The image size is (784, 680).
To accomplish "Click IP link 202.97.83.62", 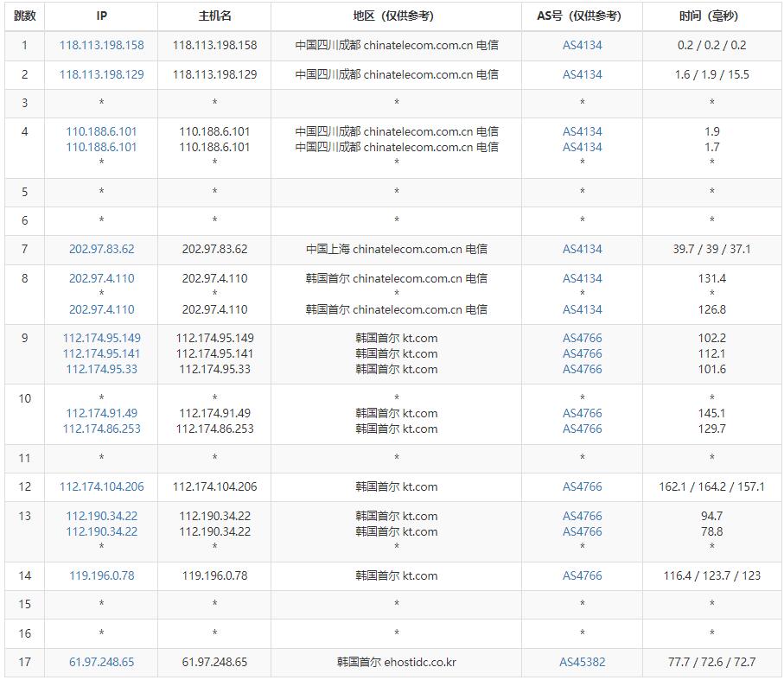I will 101,249.
